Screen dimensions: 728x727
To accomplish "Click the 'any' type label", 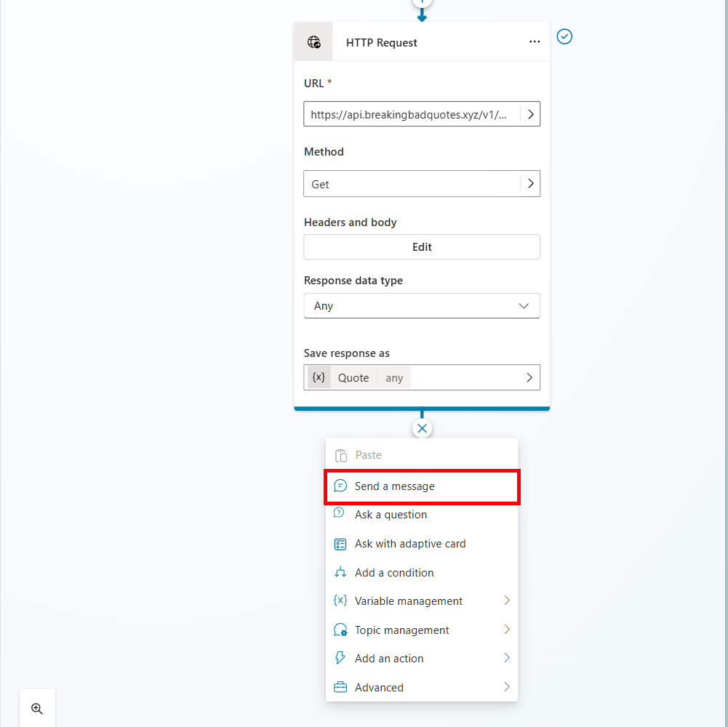I will (x=394, y=378).
